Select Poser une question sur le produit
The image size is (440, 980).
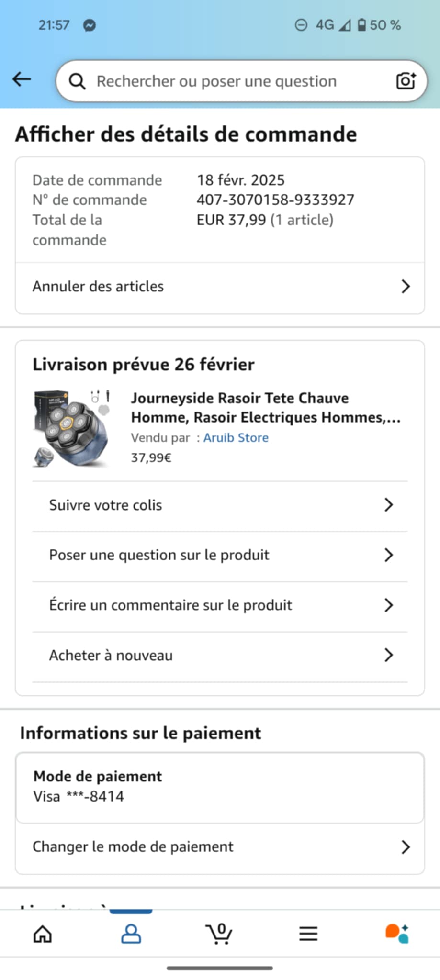click(220, 555)
